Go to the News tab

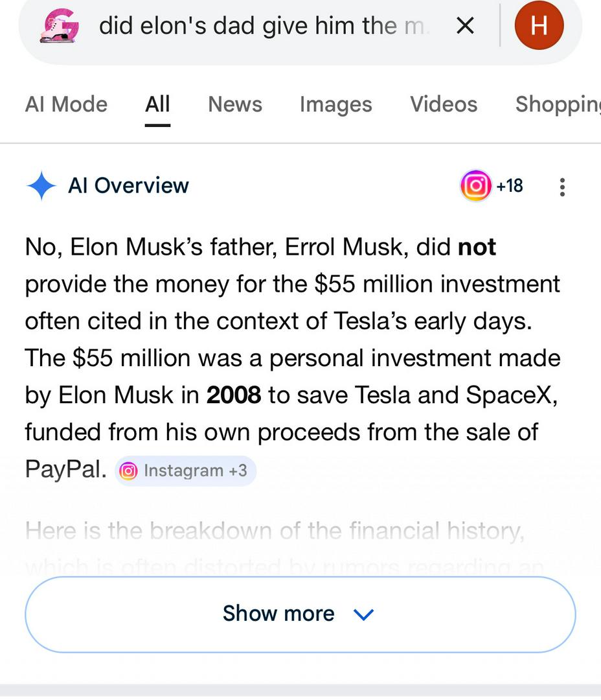click(235, 104)
